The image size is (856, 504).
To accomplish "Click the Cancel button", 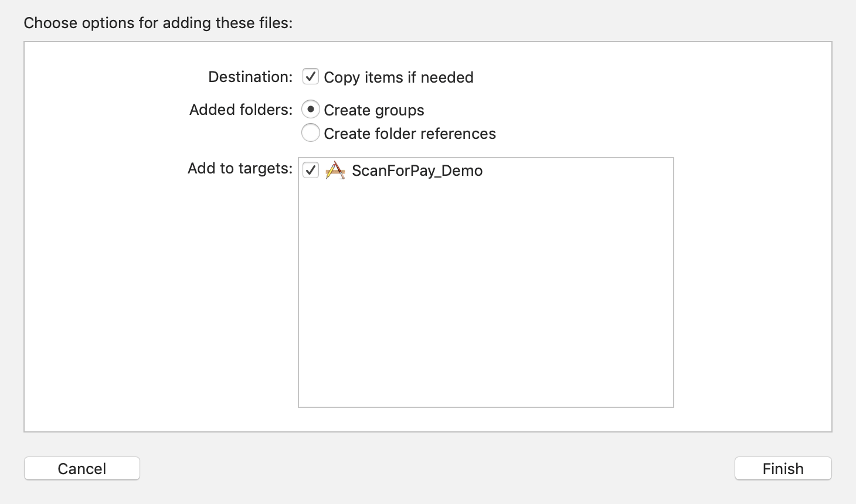I will (x=82, y=468).
